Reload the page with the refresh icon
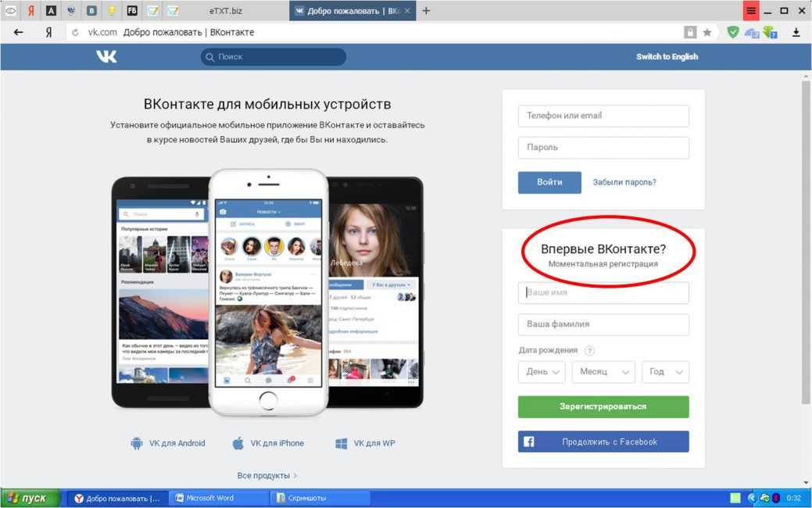 pos(75,33)
